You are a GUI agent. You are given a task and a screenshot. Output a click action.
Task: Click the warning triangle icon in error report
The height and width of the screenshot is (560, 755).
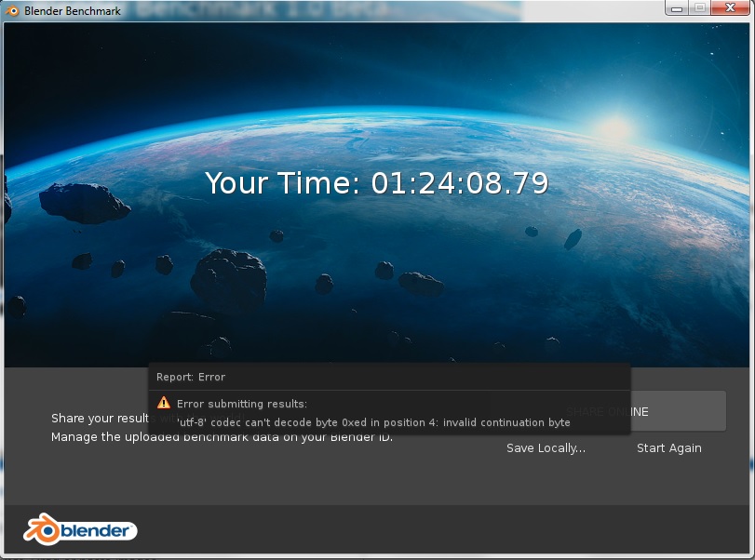coord(164,403)
